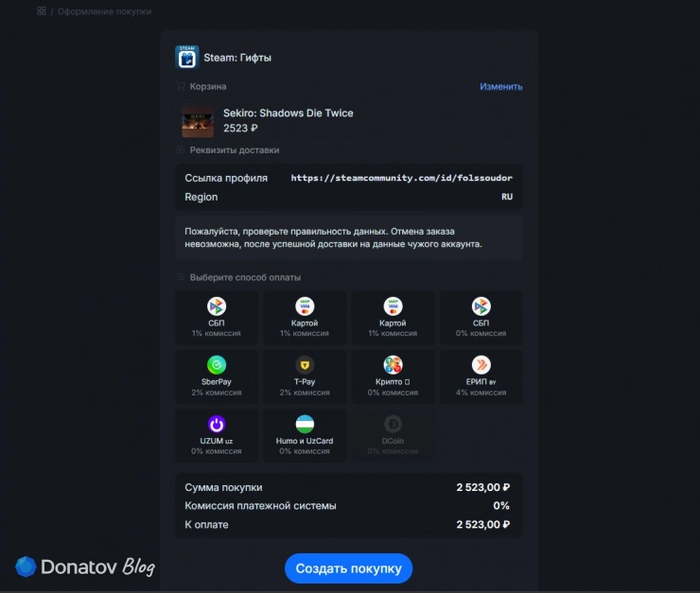Open the Sekiro game cover thumbnail
700x593 pixels.
198,121
